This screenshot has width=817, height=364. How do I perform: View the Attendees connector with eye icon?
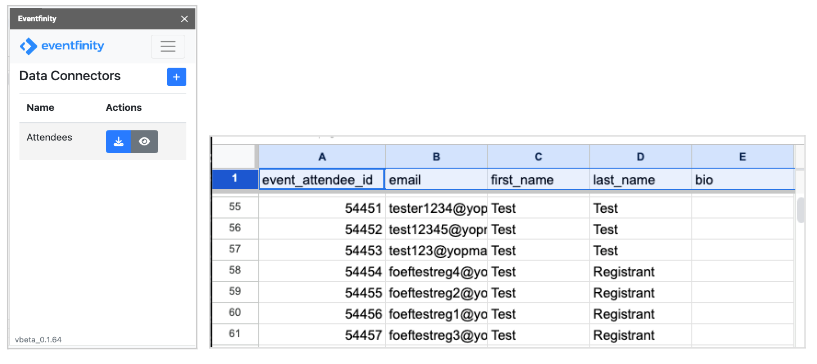144,142
